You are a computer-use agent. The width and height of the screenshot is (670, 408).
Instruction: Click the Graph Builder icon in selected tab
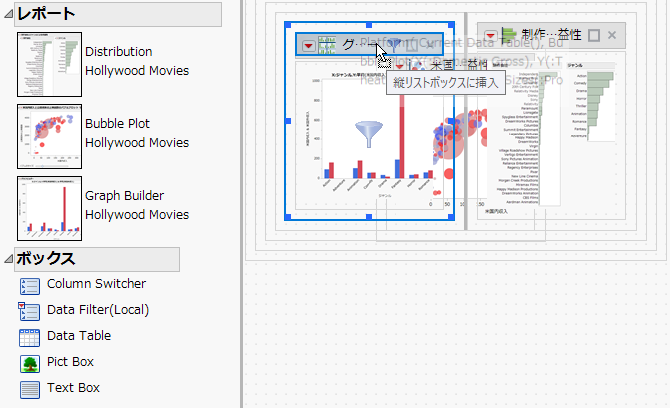327,45
